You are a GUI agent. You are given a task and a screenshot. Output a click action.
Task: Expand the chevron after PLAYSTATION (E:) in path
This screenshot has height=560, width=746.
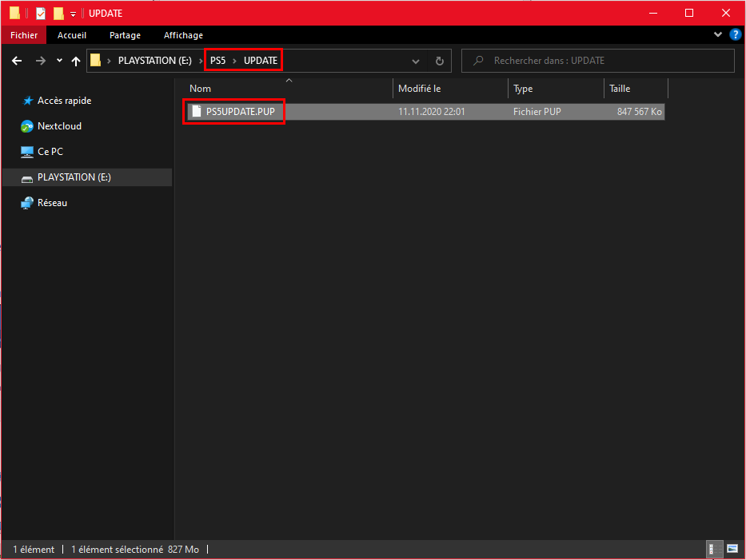(x=201, y=61)
